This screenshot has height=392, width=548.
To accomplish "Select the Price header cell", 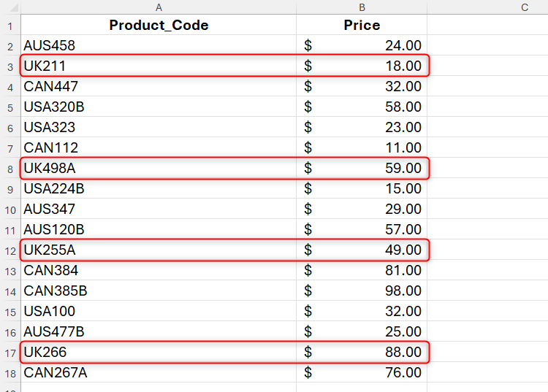I will 362,26.
